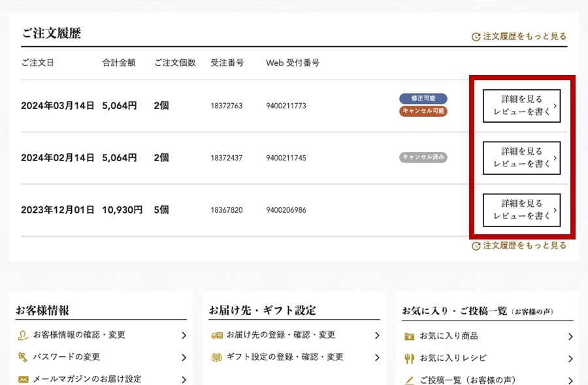Click the gift icon next to ギフト設定の登録・確認・変更
This screenshot has height=385, width=588.
click(217, 358)
